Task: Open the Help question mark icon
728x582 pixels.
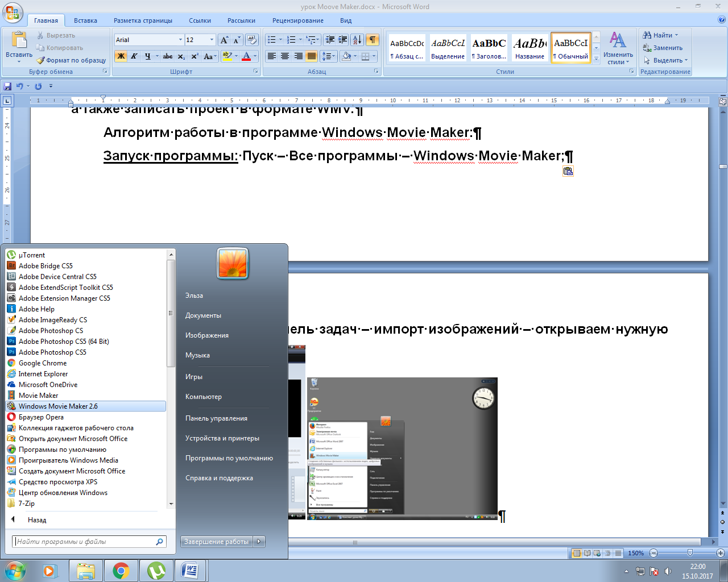Action: [x=722, y=20]
